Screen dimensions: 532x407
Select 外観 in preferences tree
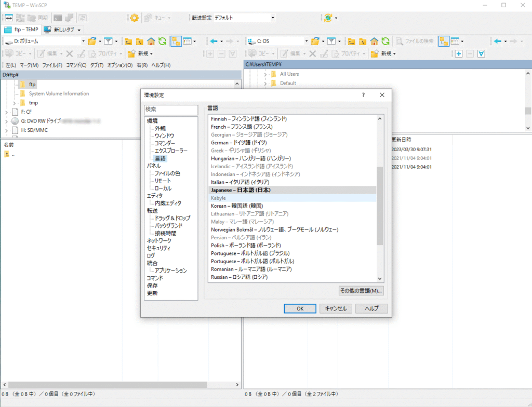(160, 128)
